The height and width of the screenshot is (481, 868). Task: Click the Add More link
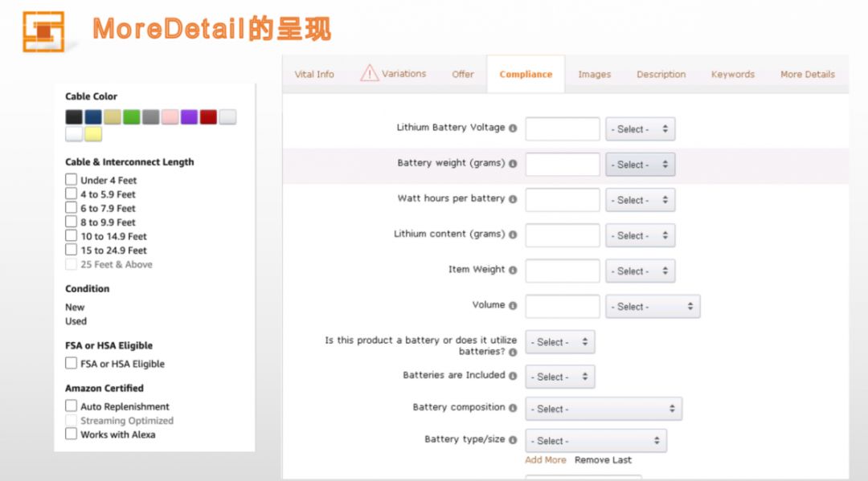(545, 460)
